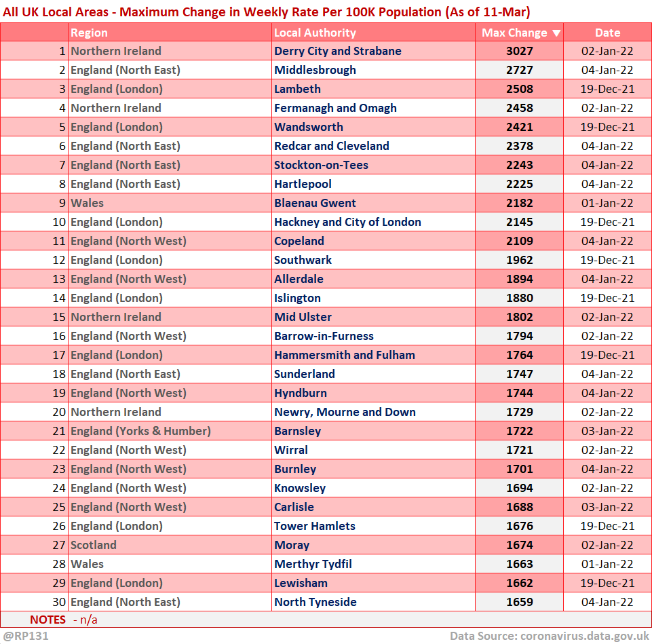Select Lambeth in the local authority column

tap(297, 89)
